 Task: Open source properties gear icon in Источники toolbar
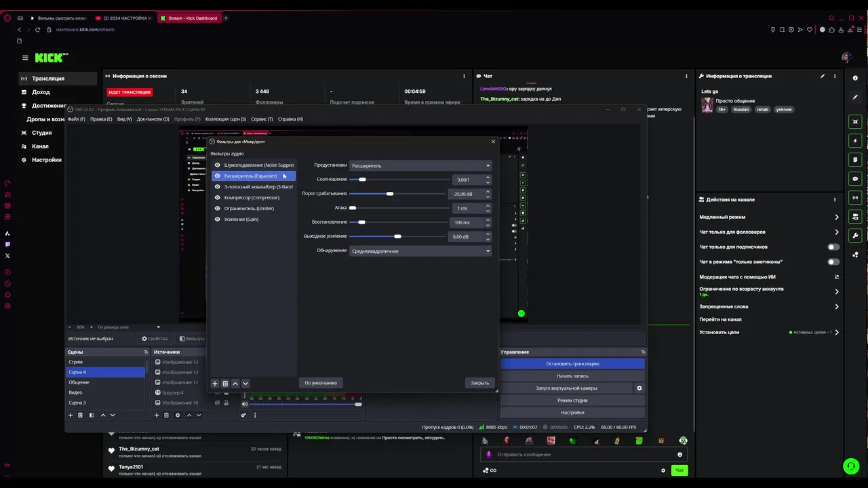(x=178, y=415)
